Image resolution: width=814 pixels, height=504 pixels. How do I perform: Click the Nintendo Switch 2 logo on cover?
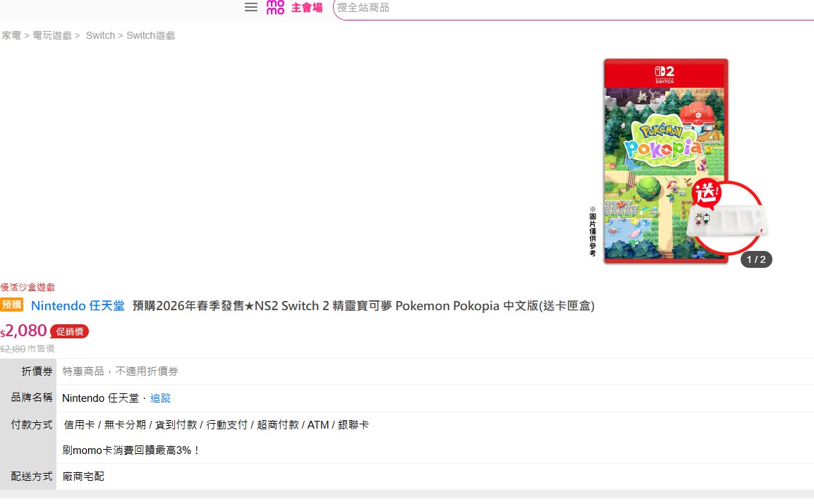665,73
